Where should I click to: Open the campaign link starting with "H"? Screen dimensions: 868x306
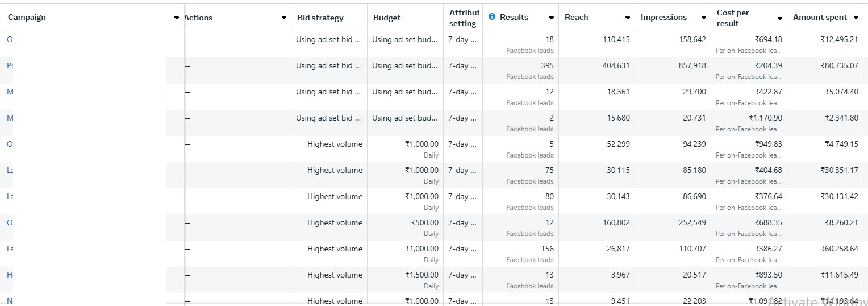pos(10,275)
